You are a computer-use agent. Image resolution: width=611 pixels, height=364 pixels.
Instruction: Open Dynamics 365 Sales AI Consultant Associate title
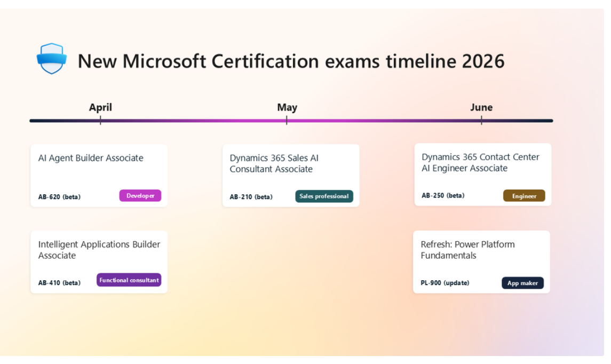(274, 164)
